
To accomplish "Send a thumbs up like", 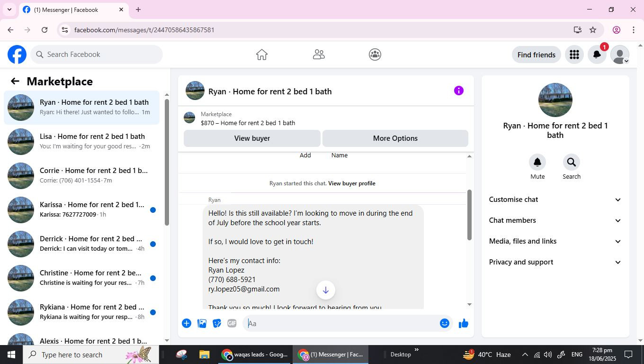I will point(464,323).
